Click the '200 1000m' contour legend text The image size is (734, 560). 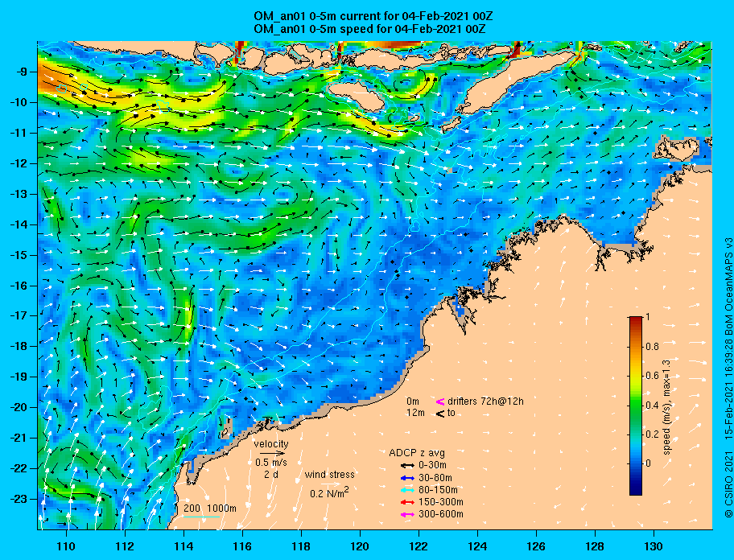click(x=210, y=509)
